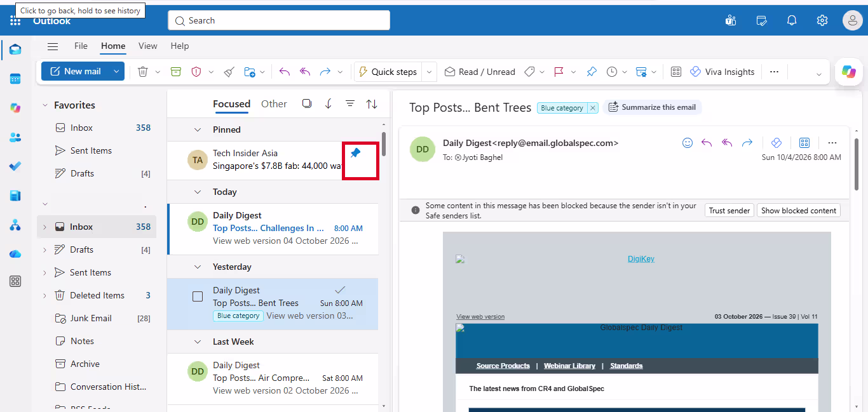Open Delete options dropdown arrow
The image size is (868, 412).
coord(157,72)
